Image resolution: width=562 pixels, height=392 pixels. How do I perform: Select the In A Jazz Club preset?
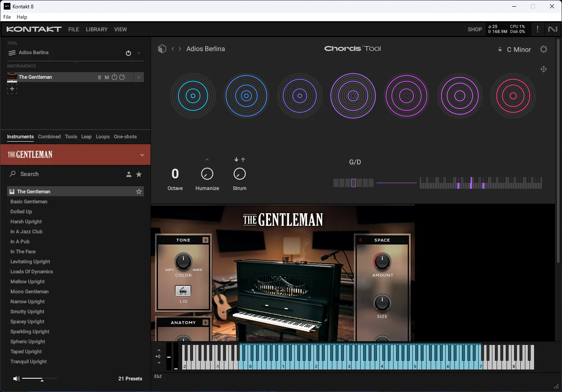coord(26,232)
